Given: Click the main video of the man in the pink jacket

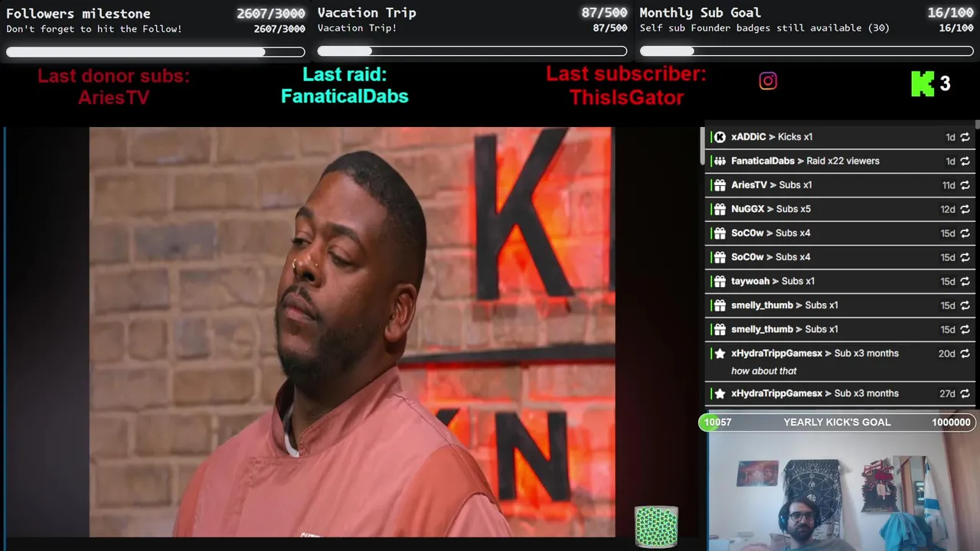Looking at the screenshot, I should 352,332.
